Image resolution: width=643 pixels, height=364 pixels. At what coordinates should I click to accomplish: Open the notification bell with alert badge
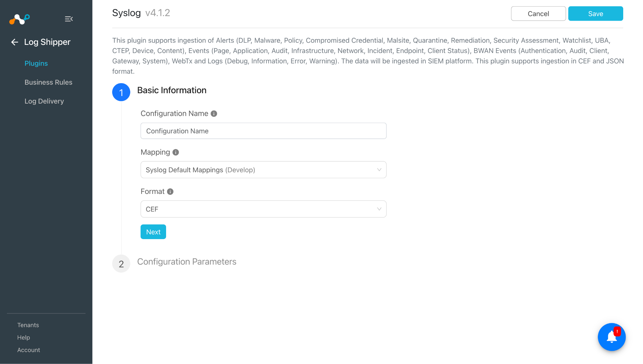(612, 337)
